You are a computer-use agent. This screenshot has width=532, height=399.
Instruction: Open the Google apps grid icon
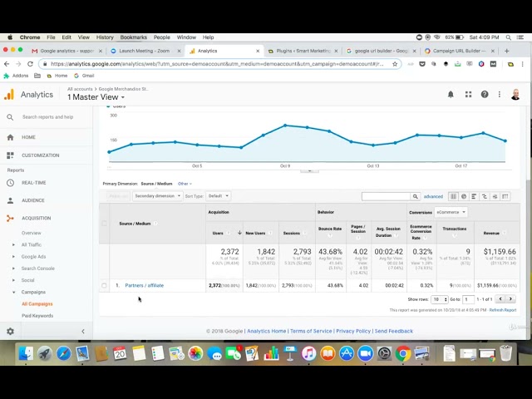[468, 94]
